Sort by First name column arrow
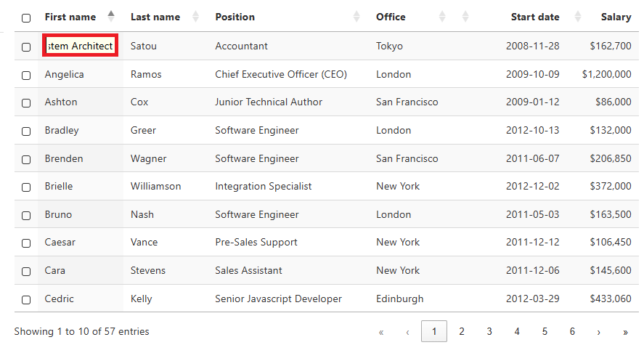The width and height of the screenshot is (644, 345). pyautogui.click(x=111, y=17)
